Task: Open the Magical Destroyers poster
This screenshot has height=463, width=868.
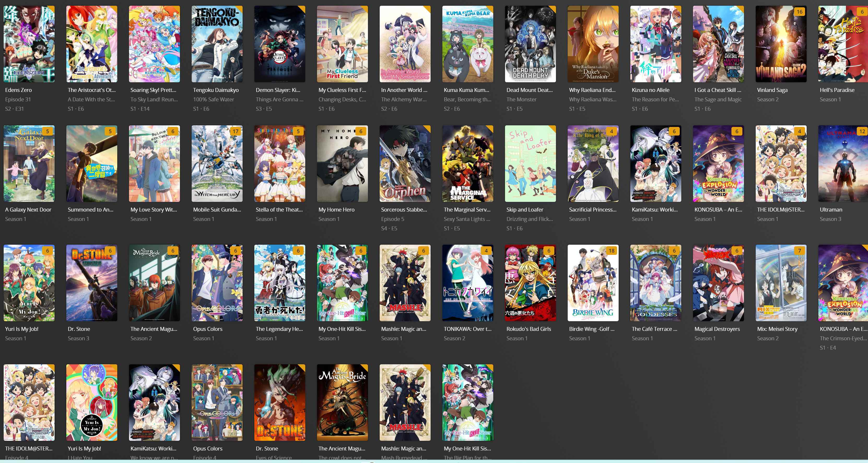Action: point(718,283)
